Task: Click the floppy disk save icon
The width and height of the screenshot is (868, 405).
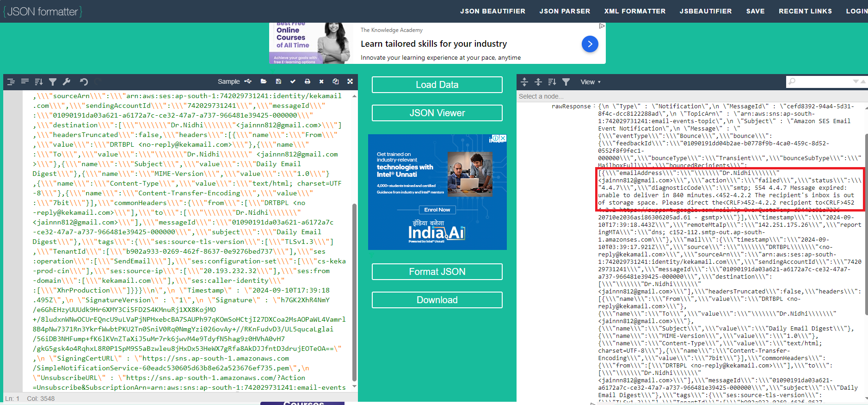Action: (278, 81)
